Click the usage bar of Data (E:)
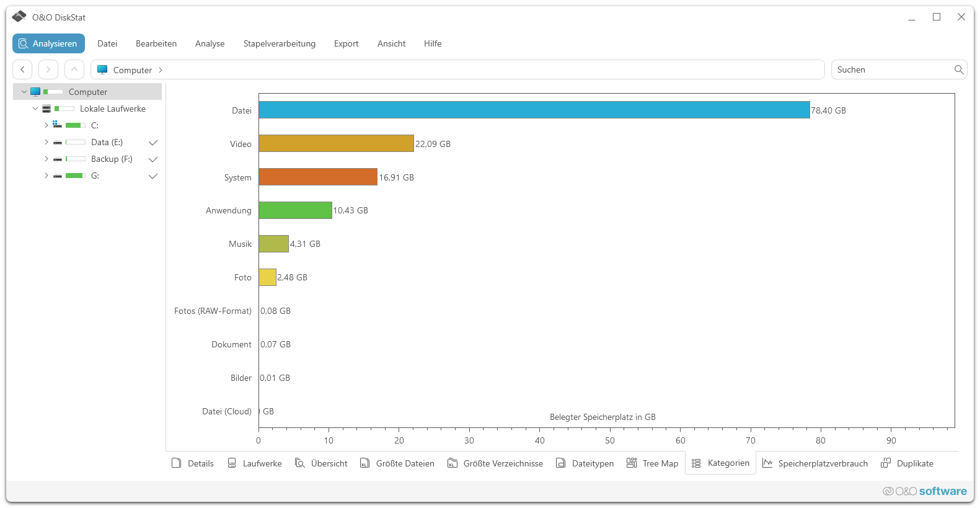This screenshot has height=508, width=980. 76,142
